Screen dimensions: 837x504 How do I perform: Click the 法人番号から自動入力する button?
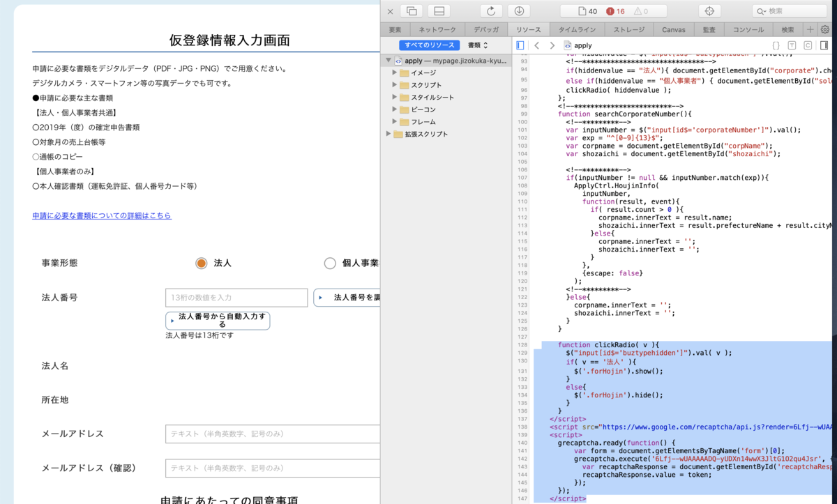[218, 319]
